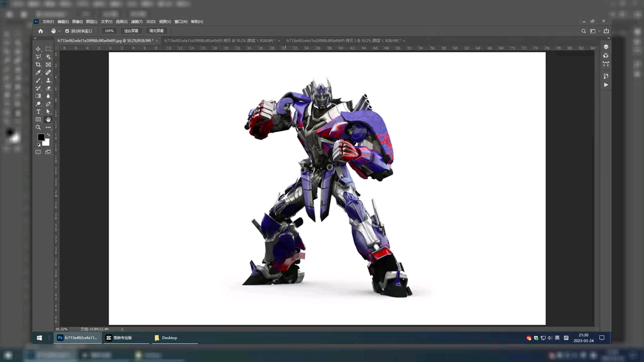
Task: Select the Dodge tool
Action: 38,104
